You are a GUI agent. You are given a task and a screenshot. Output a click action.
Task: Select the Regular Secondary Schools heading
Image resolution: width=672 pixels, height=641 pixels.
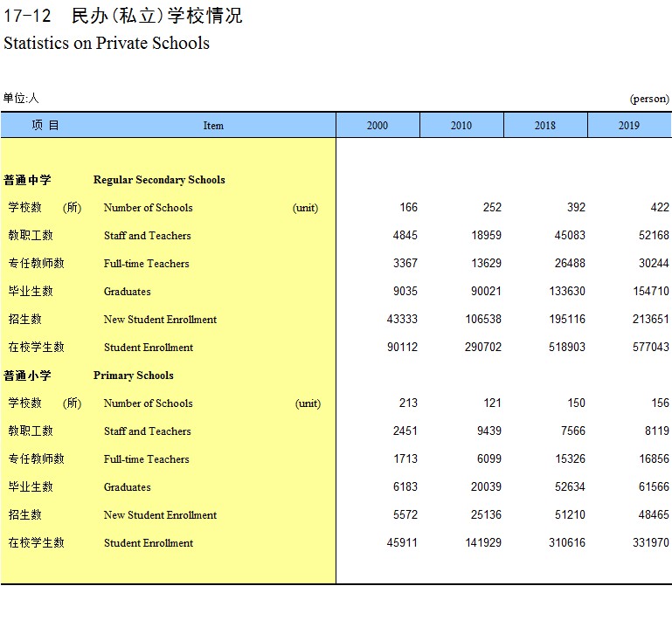point(159,180)
